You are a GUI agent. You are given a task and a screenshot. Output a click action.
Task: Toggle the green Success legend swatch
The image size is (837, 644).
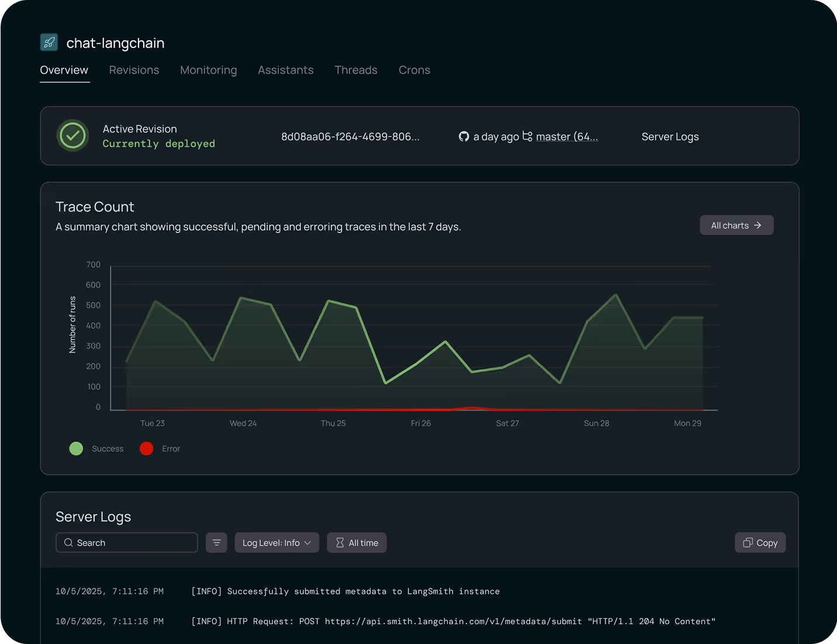[x=76, y=448]
